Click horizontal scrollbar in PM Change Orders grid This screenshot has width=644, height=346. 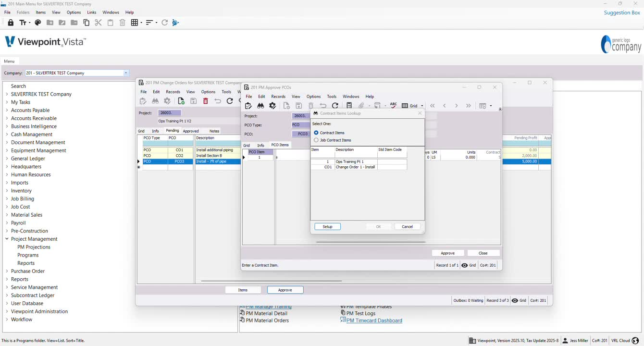click(271, 281)
